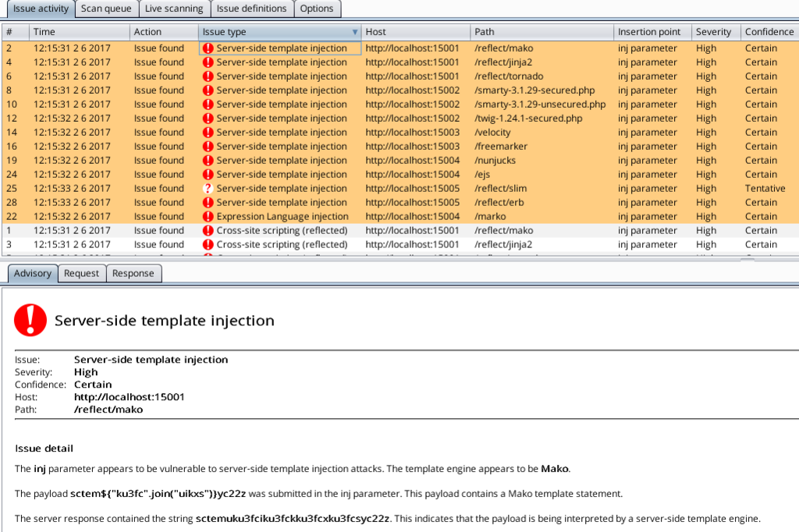Open the Live scanning tab

[x=174, y=9]
